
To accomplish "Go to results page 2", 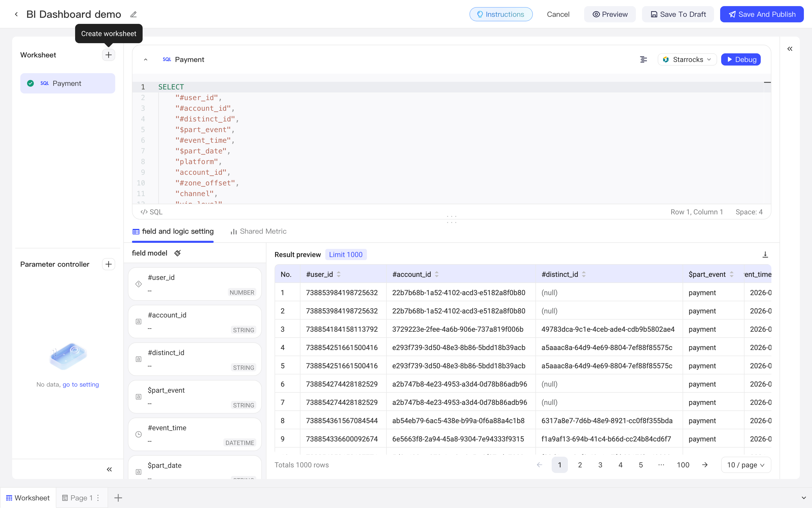I will 580,465.
